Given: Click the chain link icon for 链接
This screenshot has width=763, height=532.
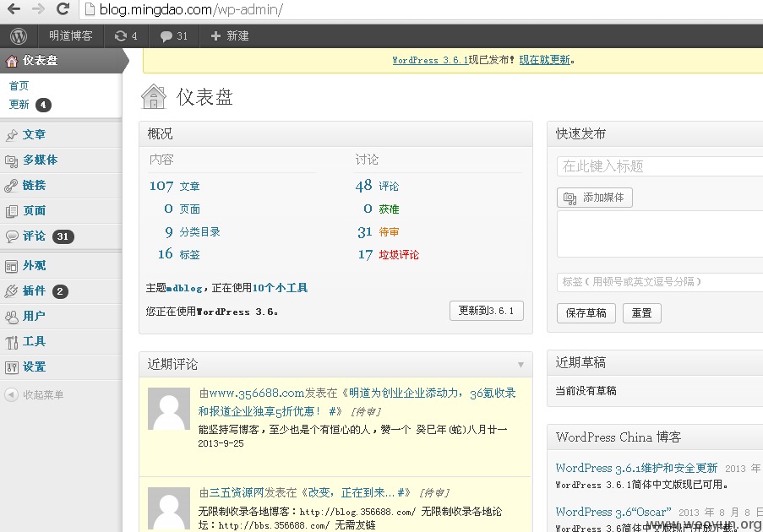Looking at the screenshot, I should pyautogui.click(x=12, y=186).
